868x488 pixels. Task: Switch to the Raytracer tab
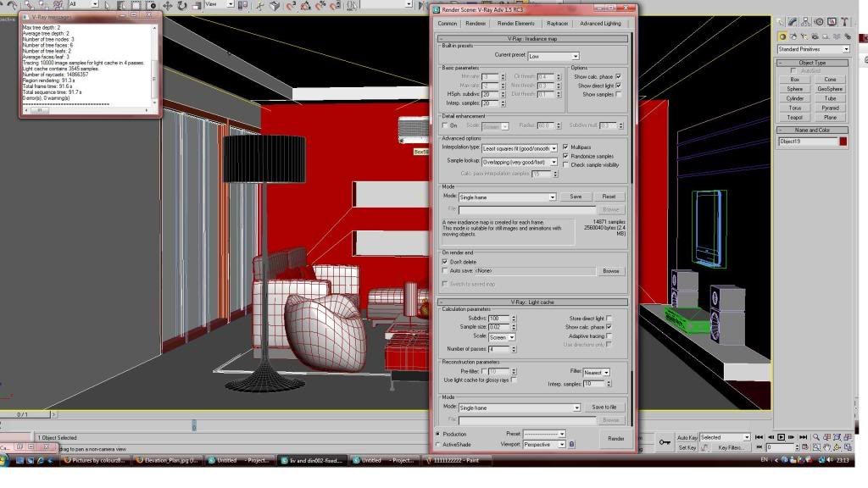[x=557, y=23]
